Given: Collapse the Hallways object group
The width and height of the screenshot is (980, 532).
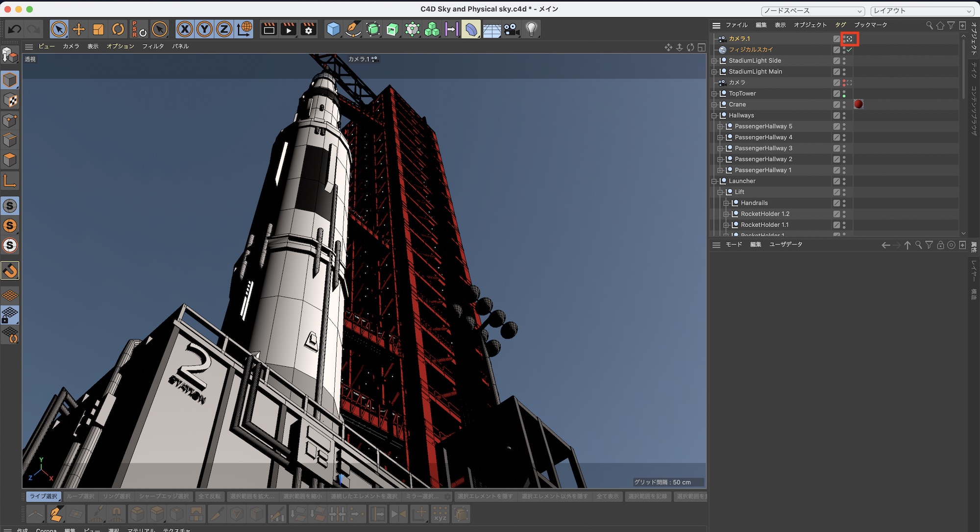Looking at the screenshot, I should [x=714, y=116].
